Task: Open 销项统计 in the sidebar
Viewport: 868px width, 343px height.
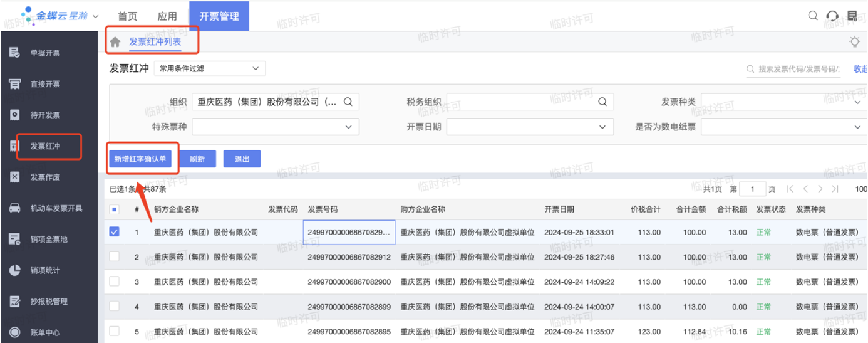Action: tap(45, 270)
